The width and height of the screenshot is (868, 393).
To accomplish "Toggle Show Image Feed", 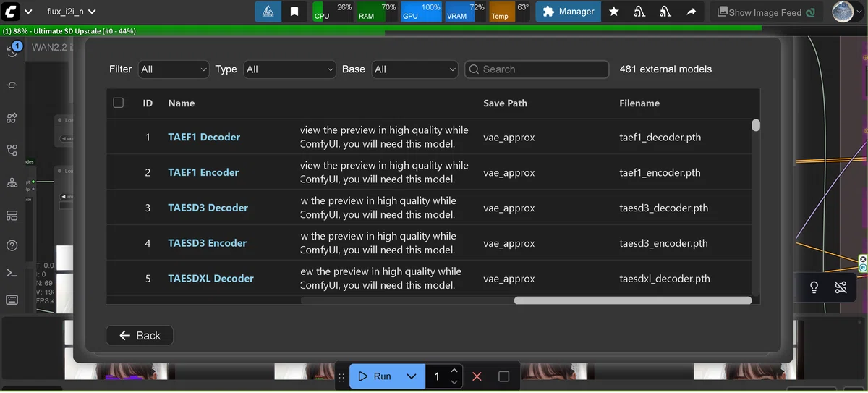I will click(x=766, y=12).
